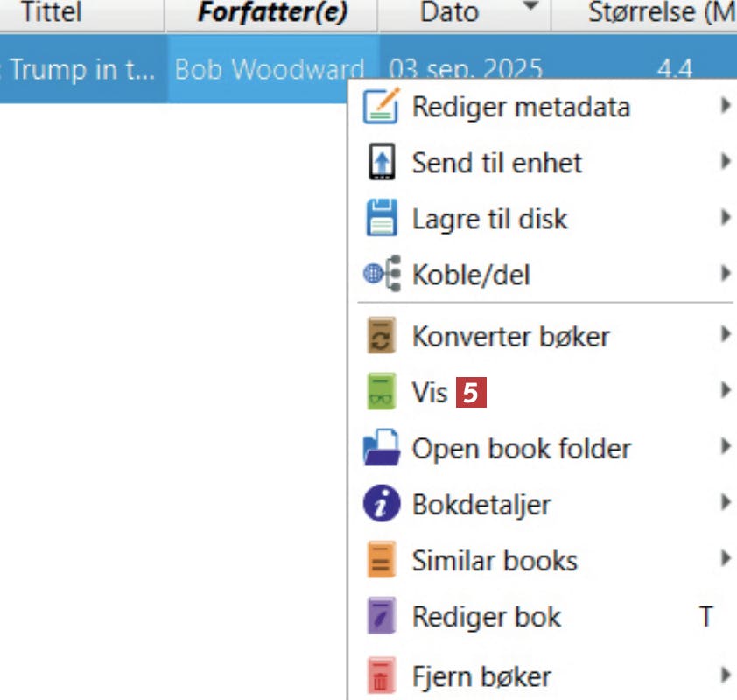Click the Send til enhet device icon
Screen dimensions: 737x700
coord(381,163)
